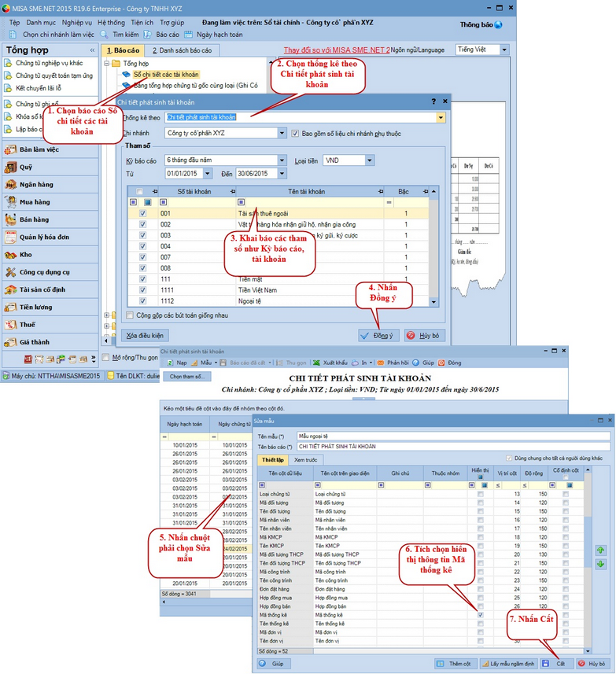Viewport: 616px width, 674px height.
Task: Uncheck account 111 row checkbox
Action: [142, 279]
